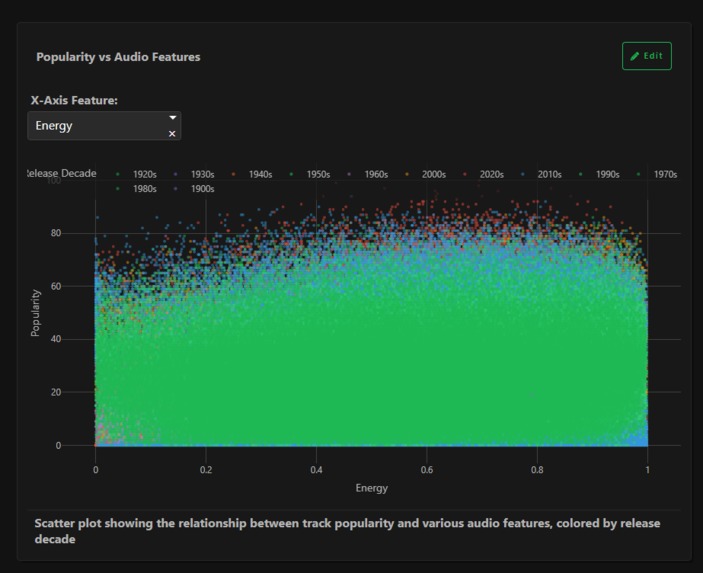Click the 0.6 tick on Energy axis
Viewport: 703px width, 573px height.
[x=427, y=470]
